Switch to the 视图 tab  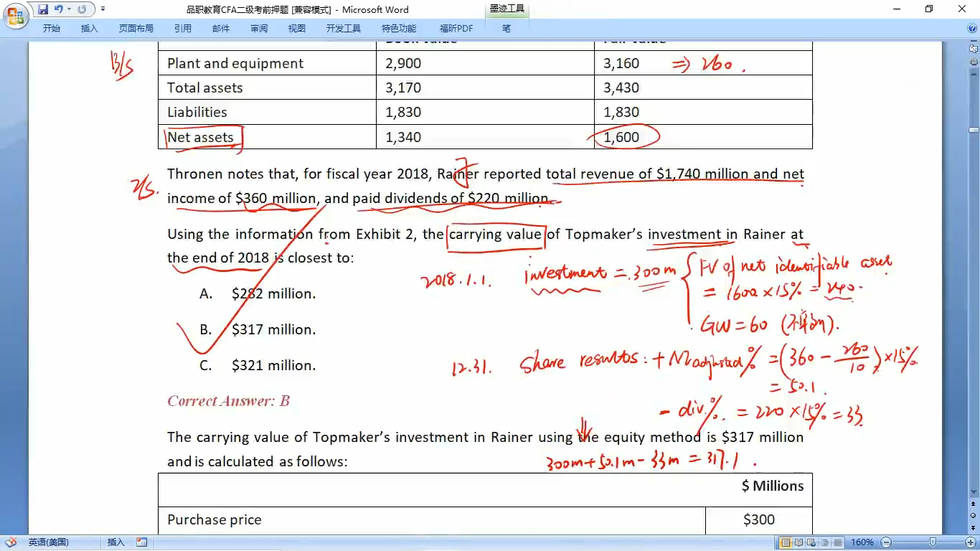point(297,29)
